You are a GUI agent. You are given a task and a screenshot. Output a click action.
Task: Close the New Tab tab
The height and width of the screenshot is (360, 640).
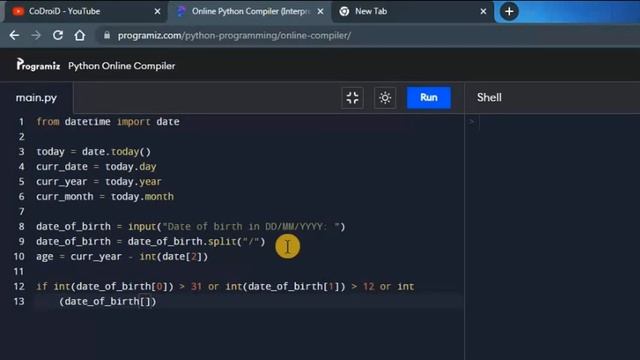(483, 11)
